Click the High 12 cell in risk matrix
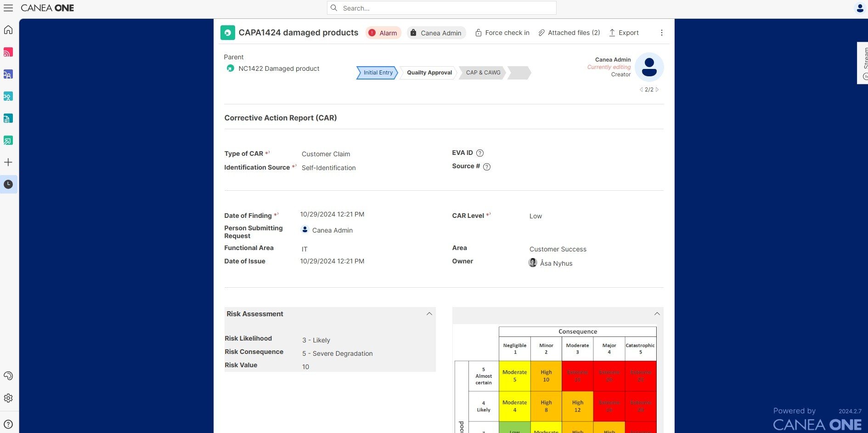Viewport: 868px width, 433px height. coord(577,406)
